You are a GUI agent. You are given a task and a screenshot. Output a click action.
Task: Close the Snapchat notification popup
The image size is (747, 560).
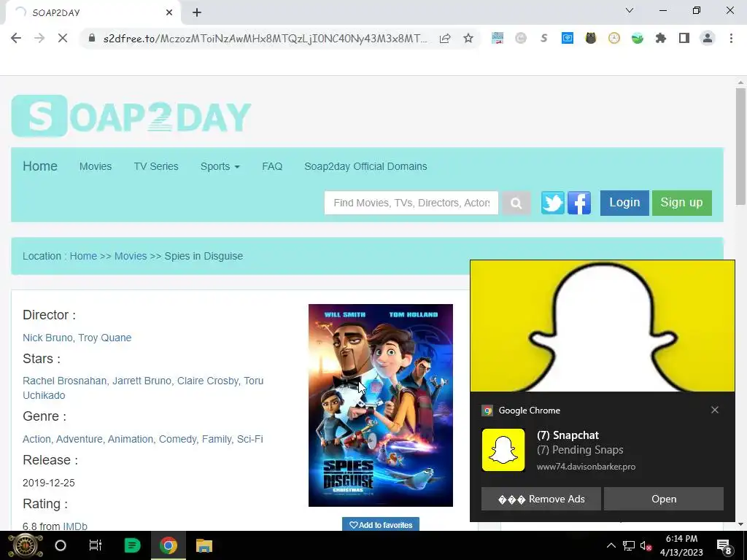(715, 410)
